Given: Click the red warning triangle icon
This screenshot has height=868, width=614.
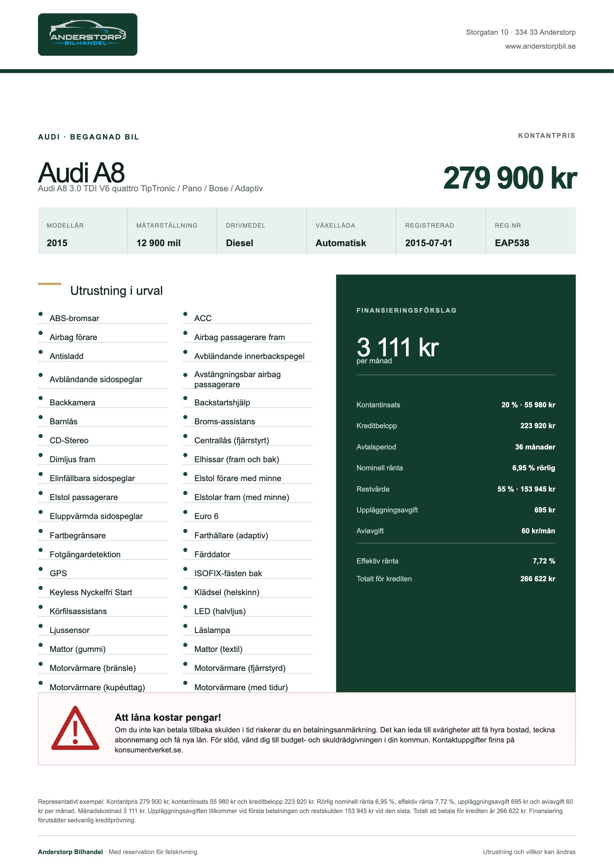Looking at the screenshot, I should point(75,728).
